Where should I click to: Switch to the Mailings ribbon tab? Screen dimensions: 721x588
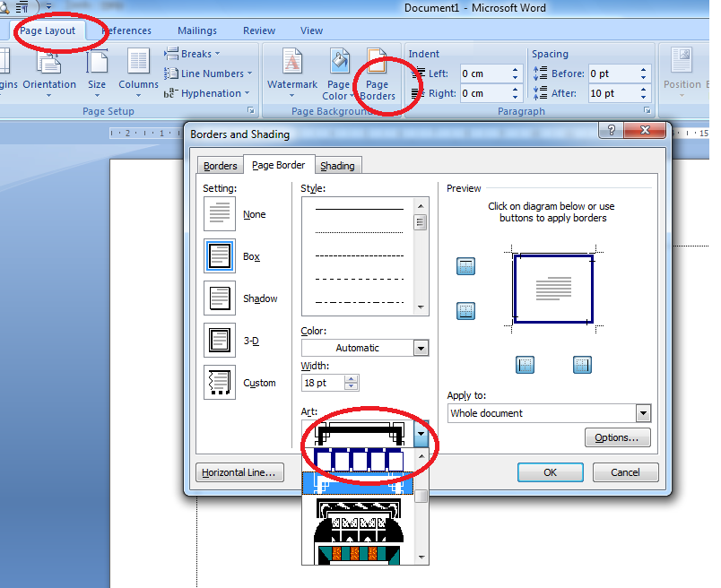197,30
